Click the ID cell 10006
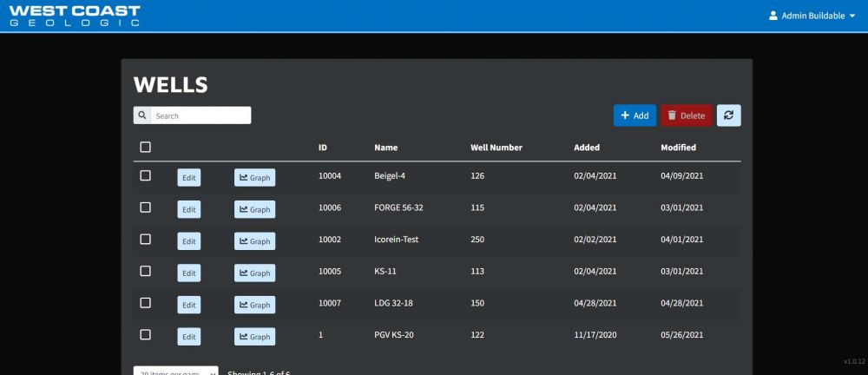The image size is (868, 375). point(330,207)
